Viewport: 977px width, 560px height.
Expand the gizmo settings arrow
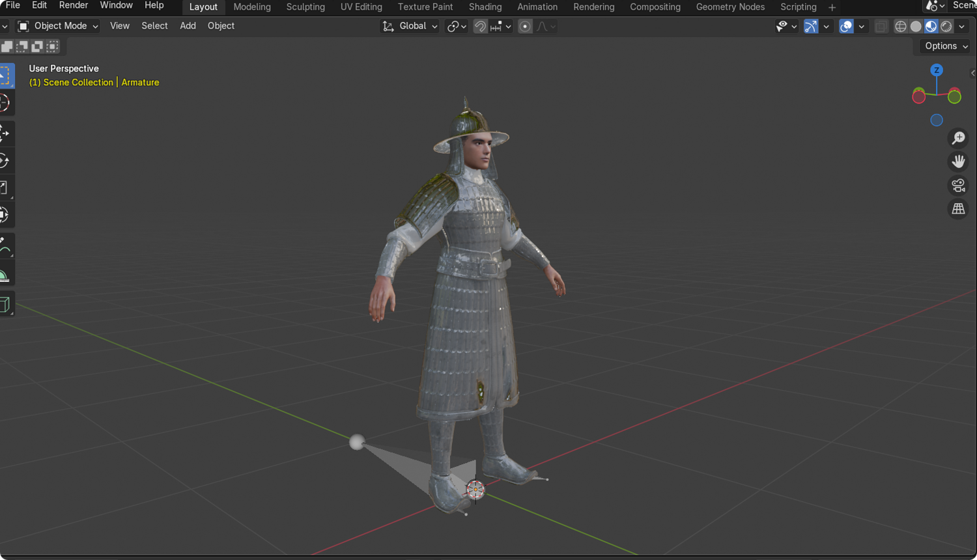point(826,27)
